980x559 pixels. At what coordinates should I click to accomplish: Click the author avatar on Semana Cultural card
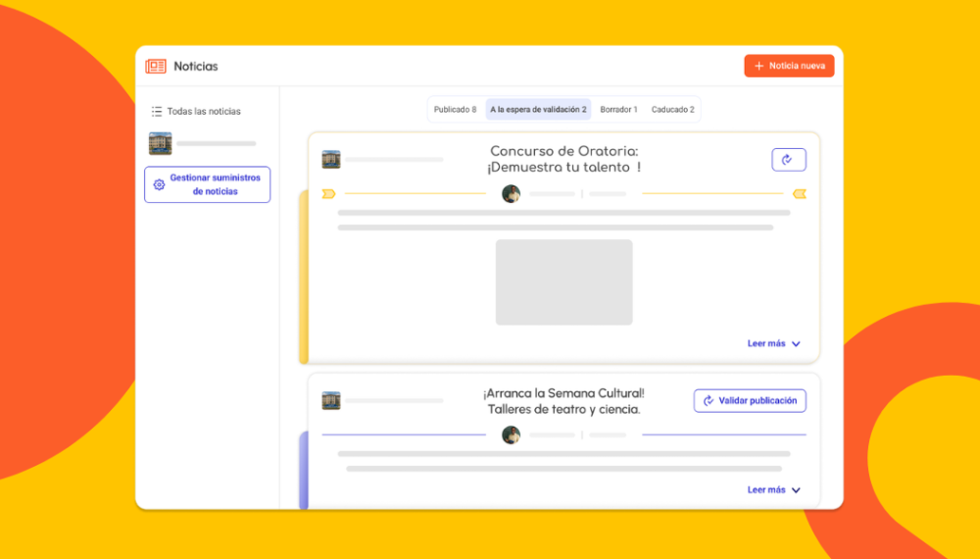pos(511,434)
